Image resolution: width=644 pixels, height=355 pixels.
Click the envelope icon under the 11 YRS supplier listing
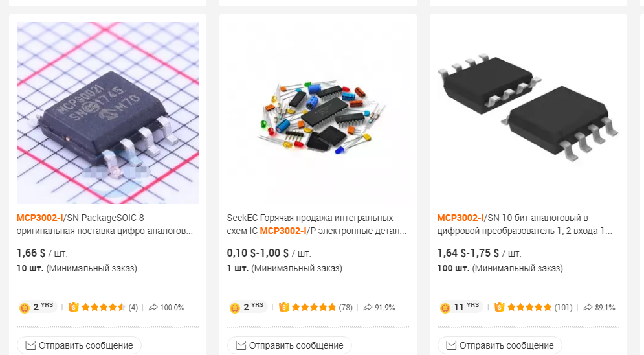tap(451, 345)
